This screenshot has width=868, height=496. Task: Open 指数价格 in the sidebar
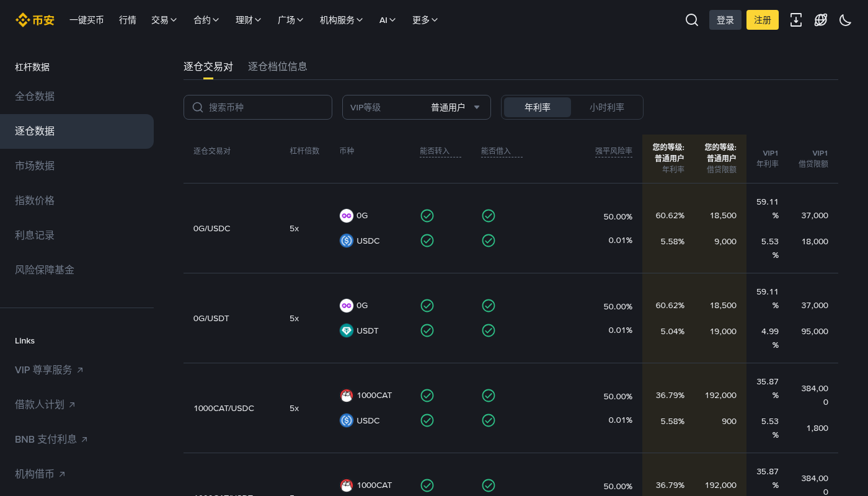coord(77,201)
